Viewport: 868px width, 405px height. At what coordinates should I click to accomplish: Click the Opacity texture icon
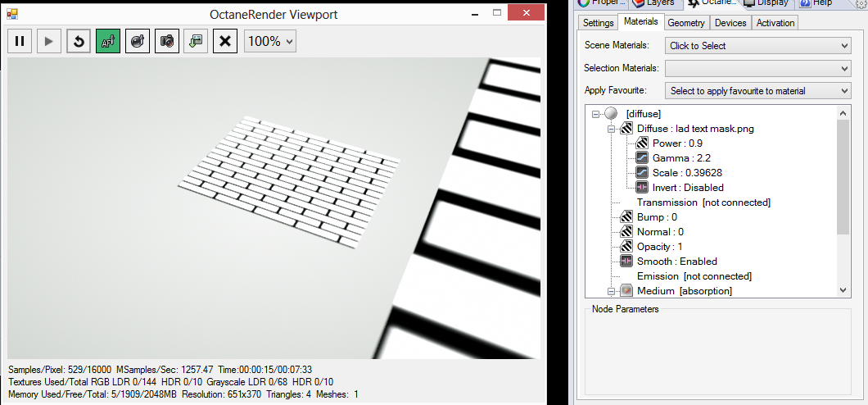click(626, 247)
